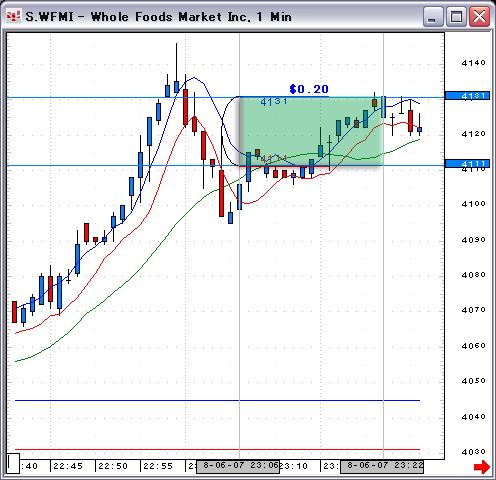Click the 8-06-07 23:22 time cursor label
496x480 pixels.
coord(382,467)
